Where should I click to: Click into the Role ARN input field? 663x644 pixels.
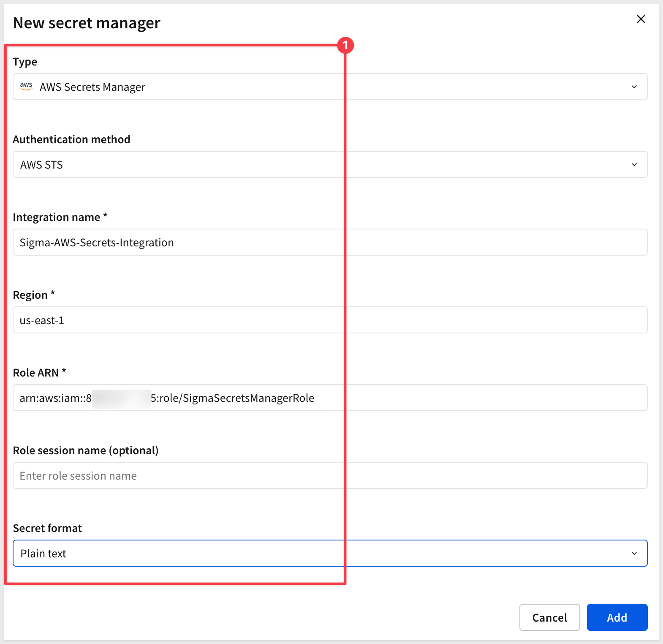330,398
